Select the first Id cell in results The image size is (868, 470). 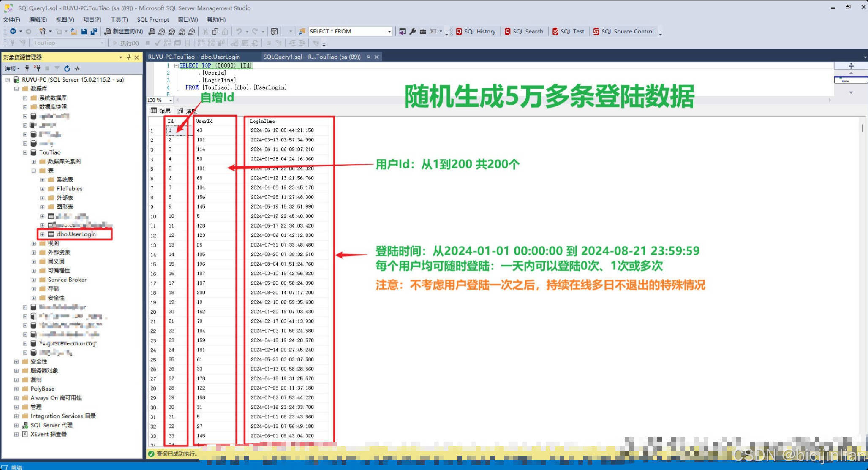pyautogui.click(x=176, y=130)
